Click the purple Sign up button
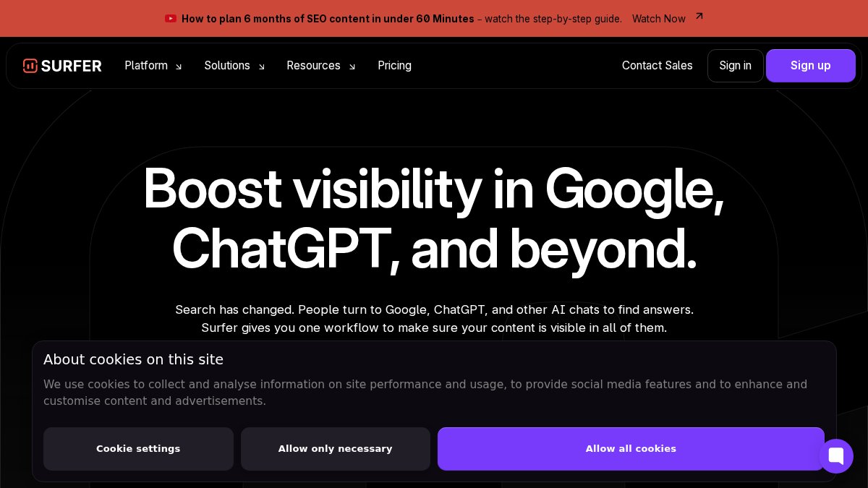 point(810,66)
